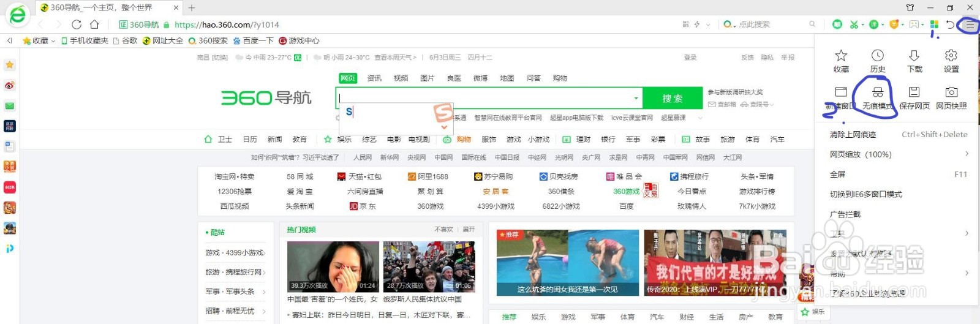Expand 帮助 submenu arrow
Image resolution: width=980 pixels, height=324 pixels.
coord(967,273)
